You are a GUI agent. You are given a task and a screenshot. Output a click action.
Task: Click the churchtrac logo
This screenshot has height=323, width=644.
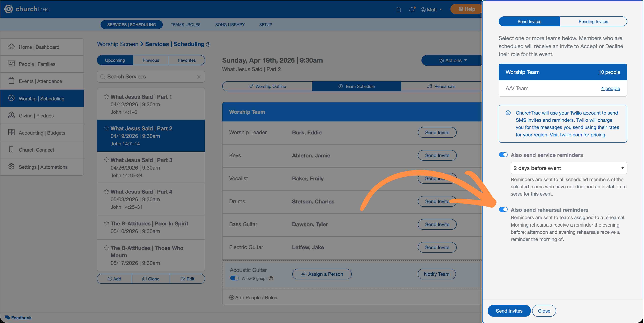(x=27, y=9)
